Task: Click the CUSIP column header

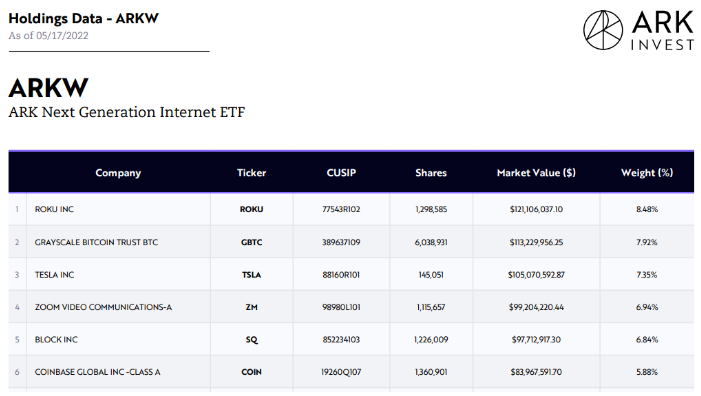Action: pos(341,173)
